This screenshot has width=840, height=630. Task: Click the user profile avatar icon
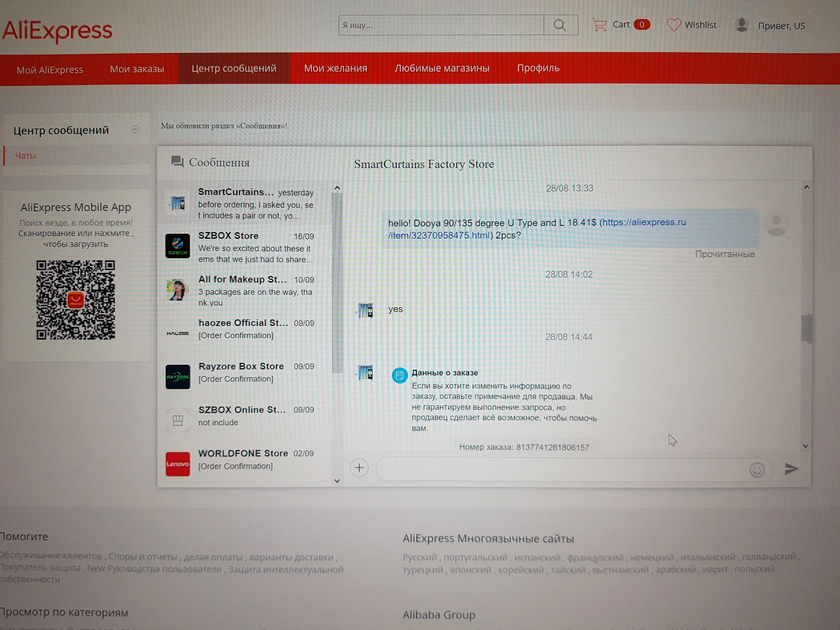click(741, 25)
